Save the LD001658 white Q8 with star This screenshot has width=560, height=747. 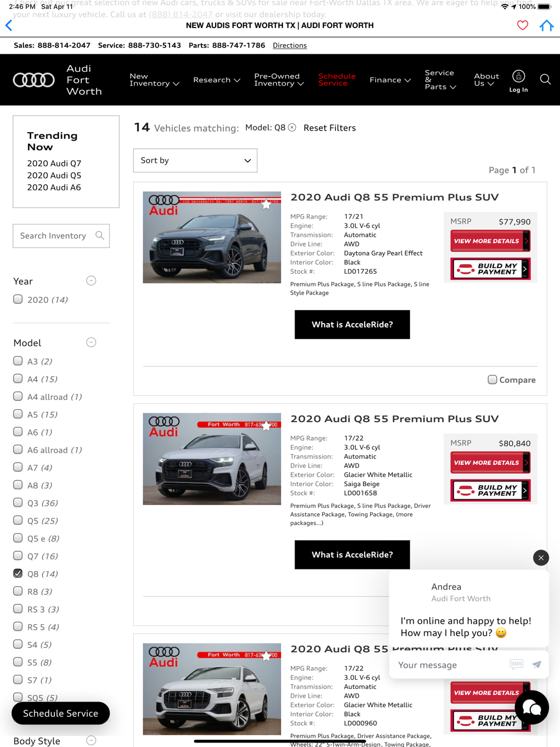coord(266,426)
